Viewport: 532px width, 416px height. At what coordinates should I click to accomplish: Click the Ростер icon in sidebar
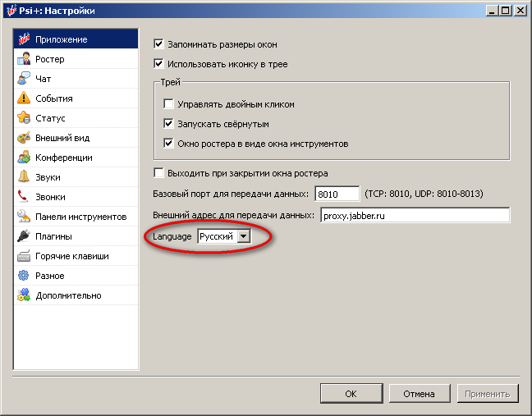pyautogui.click(x=25, y=59)
